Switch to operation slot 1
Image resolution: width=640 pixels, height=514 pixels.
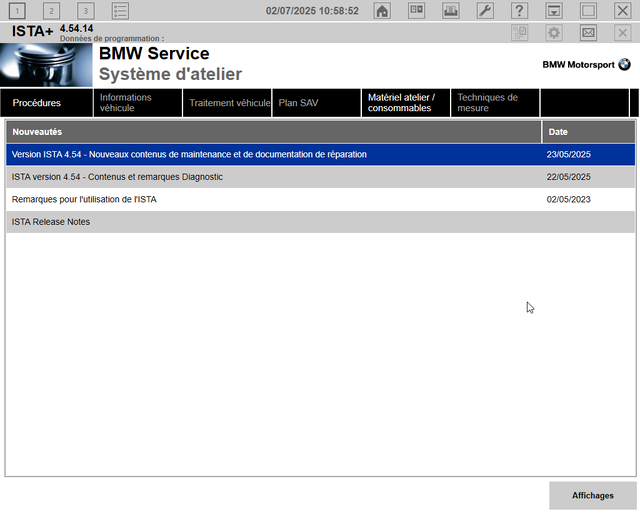tap(17, 11)
